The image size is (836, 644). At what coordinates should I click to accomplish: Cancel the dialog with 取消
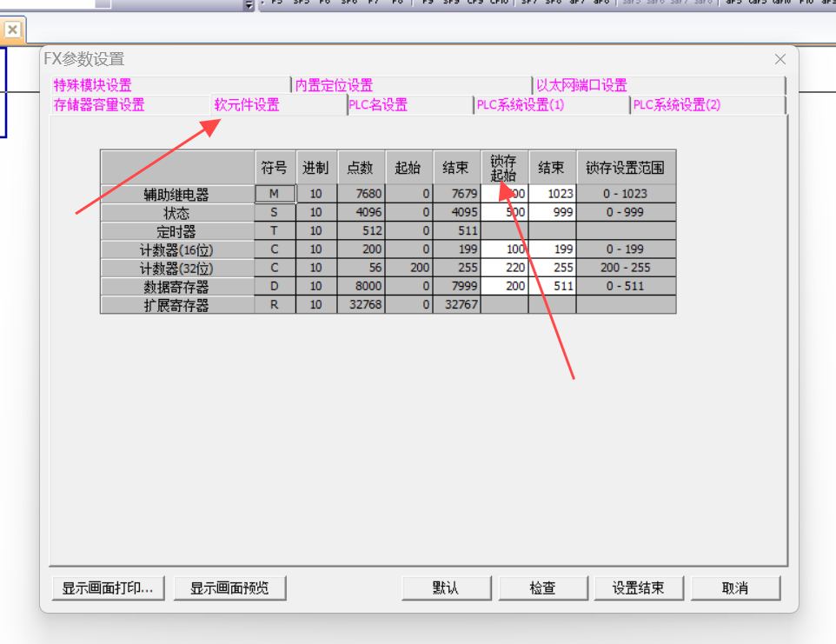tap(735, 588)
